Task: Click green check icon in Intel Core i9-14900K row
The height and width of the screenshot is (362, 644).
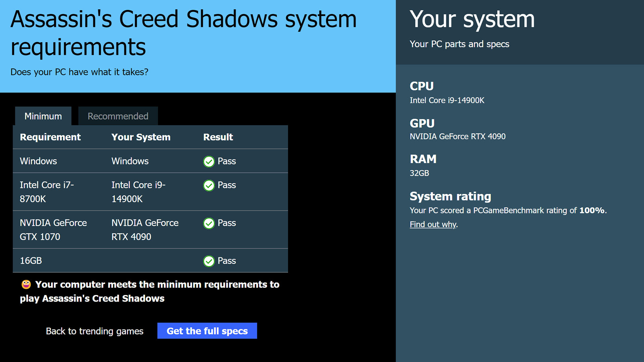Action: point(209,185)
